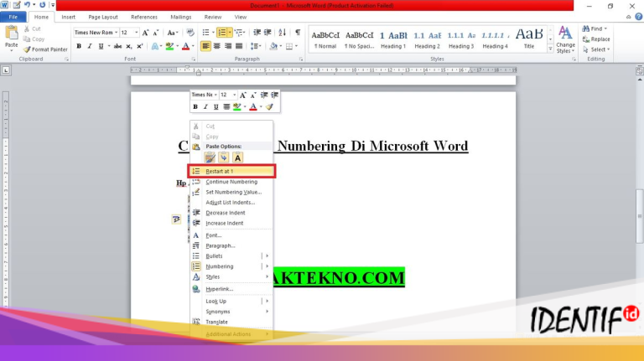644x361 pixels.
Task: Click Numbering button in ribbon Paragraph group
Action: (x=221, y=33)
